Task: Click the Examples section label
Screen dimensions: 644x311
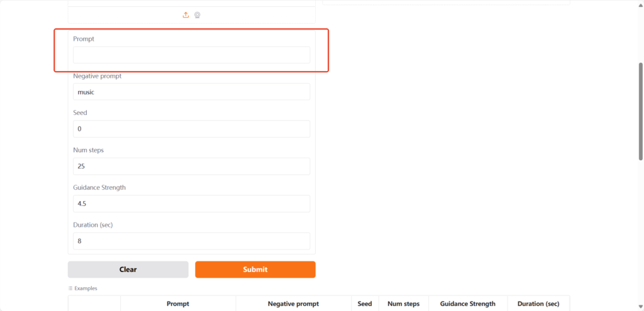Action: coord(86,288)
